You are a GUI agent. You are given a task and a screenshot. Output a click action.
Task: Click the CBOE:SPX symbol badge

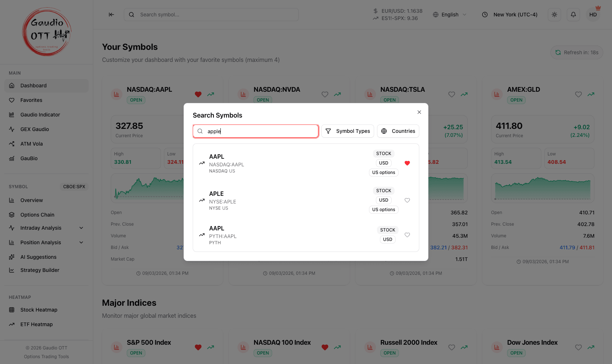[x=74, y=187]
